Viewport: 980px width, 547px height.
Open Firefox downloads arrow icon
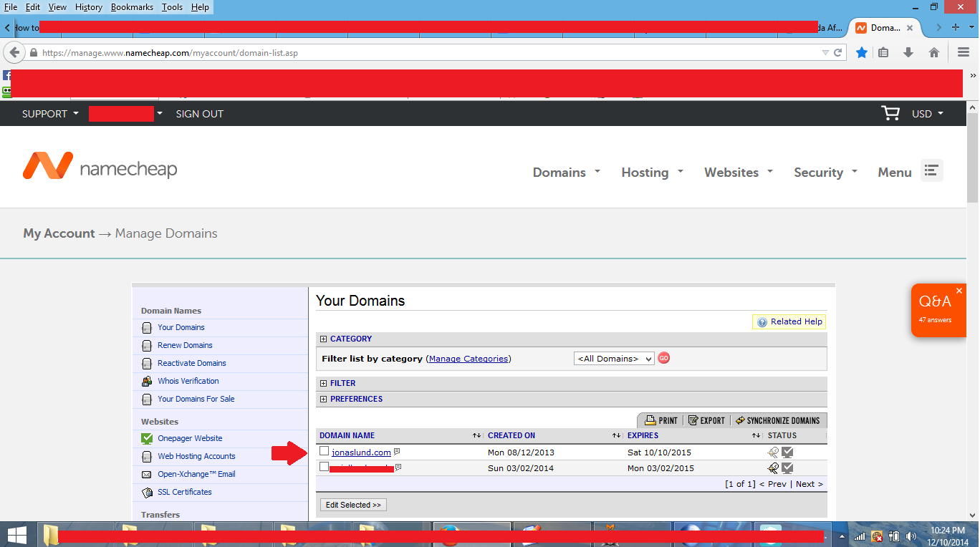908,52
